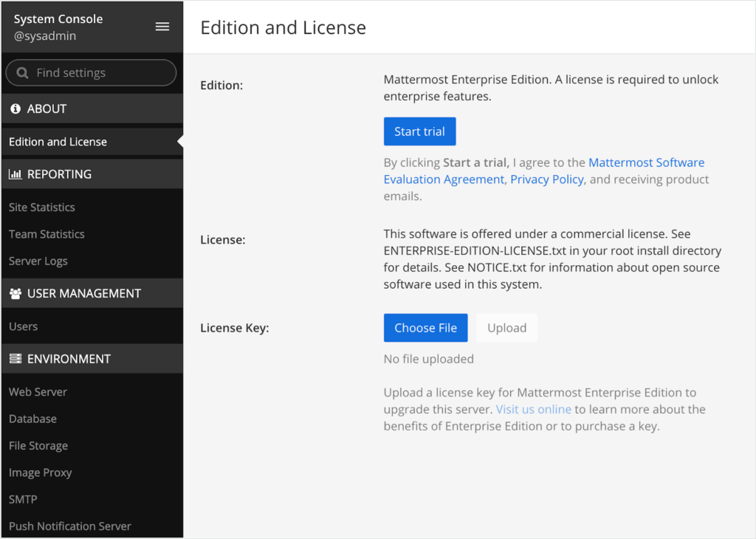This screenshot has width=756, height=539.
Task: Open the Privacy Policy link
Action: pos(547,179)
